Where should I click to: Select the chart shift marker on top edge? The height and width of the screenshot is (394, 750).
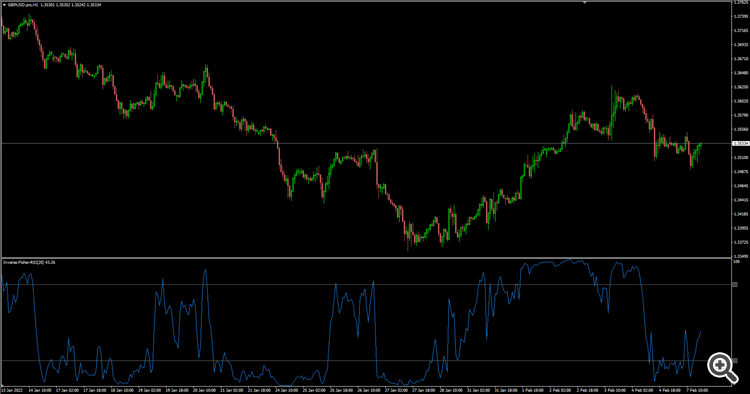[x=584, y=2]
